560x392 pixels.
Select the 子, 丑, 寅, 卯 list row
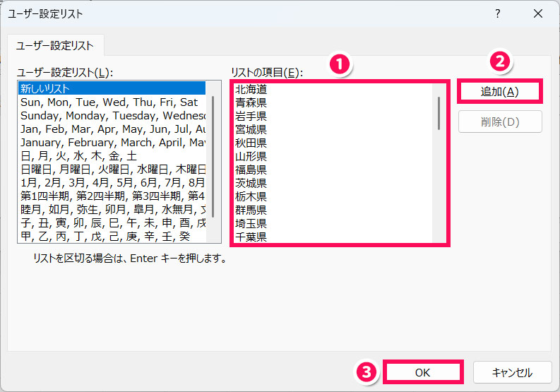[112, 223]
